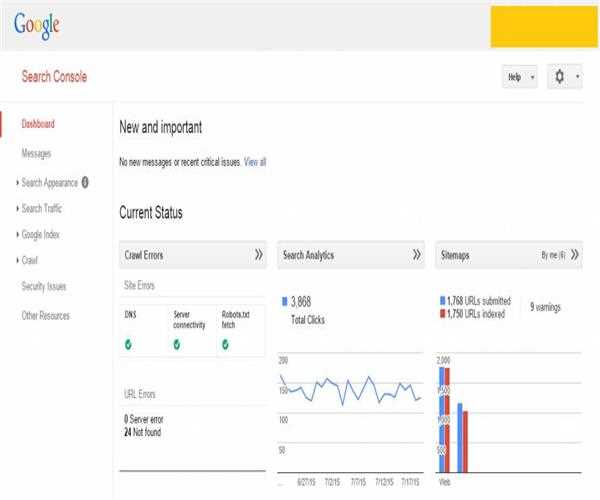Expand Crawl Errors via double-chevron icon
Viewport: 600px width, 500px height.
258,255
